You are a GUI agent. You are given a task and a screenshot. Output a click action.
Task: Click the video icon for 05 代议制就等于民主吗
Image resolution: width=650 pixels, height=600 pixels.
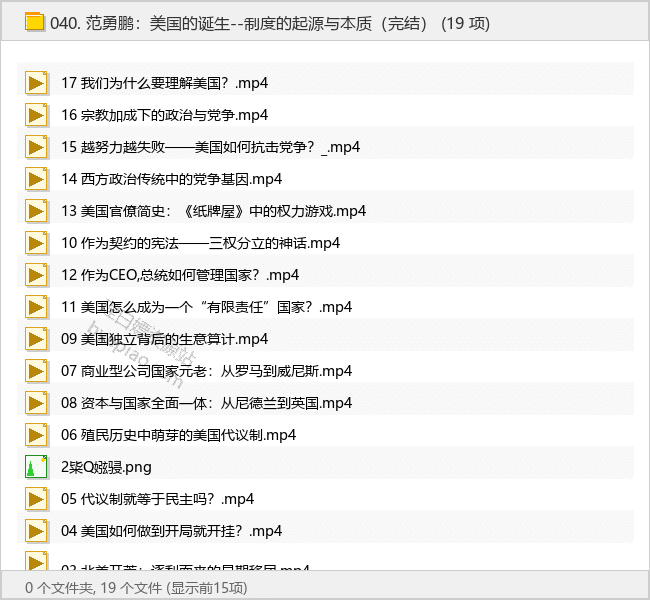(36, 499)
